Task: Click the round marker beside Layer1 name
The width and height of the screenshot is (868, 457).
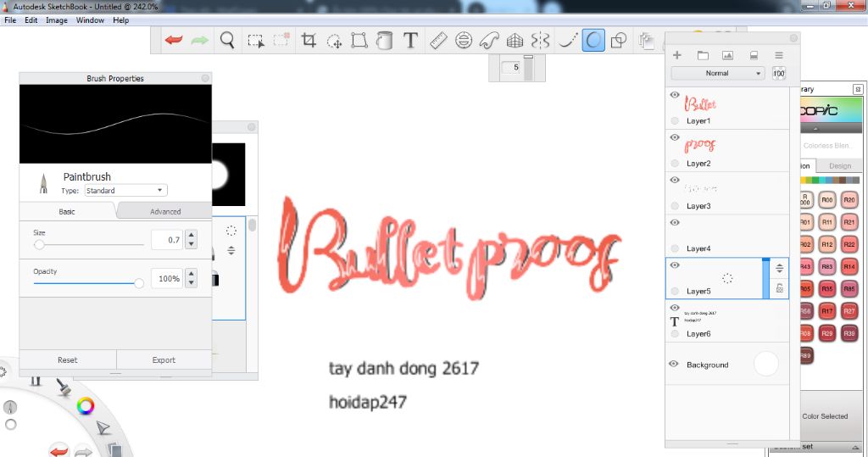Action: tap(674, 120)
